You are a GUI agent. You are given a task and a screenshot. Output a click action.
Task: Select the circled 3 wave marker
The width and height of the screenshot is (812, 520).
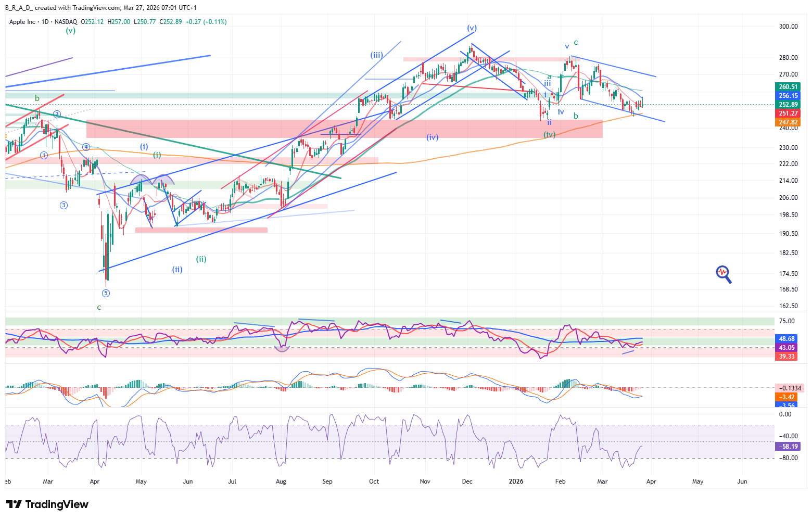click(64, 205)
